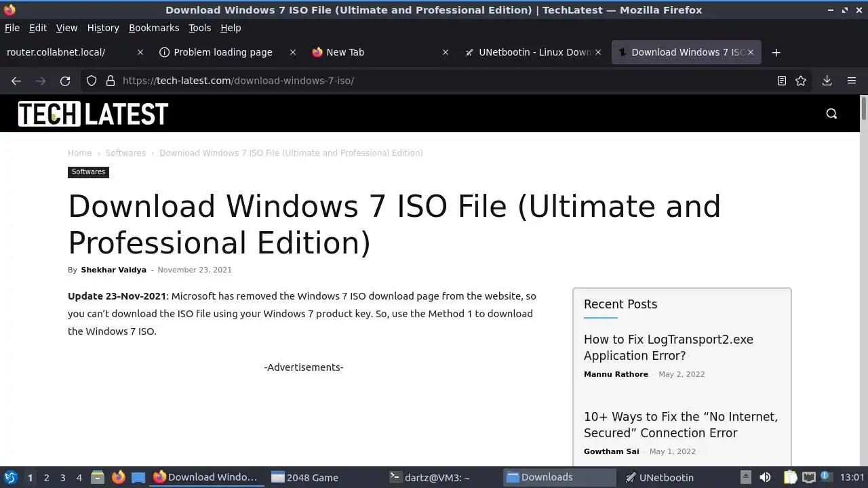The width and height of the screenshot is (868, 488).
Task: Open the Xubuntu applications menu icon
Action: coord(11,477)
